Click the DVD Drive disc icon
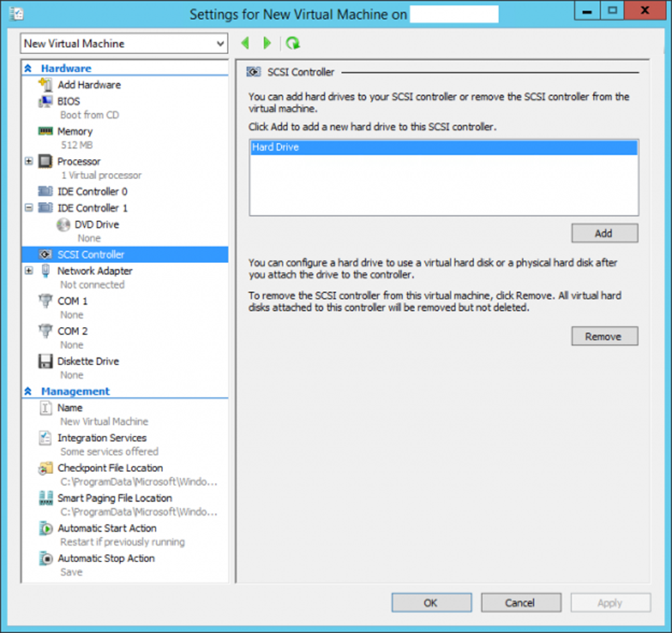Screen dimensions: 672x633 coord(63,225)
